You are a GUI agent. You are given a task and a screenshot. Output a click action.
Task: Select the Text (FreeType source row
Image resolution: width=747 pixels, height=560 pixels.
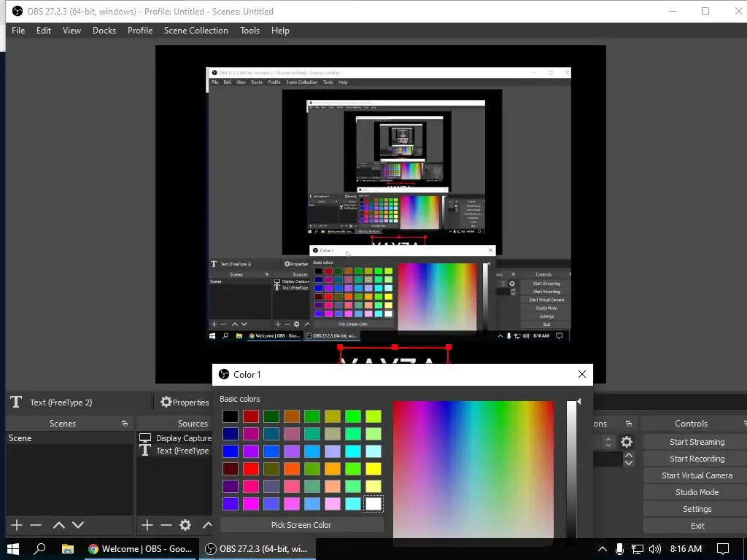click(174, 451)
